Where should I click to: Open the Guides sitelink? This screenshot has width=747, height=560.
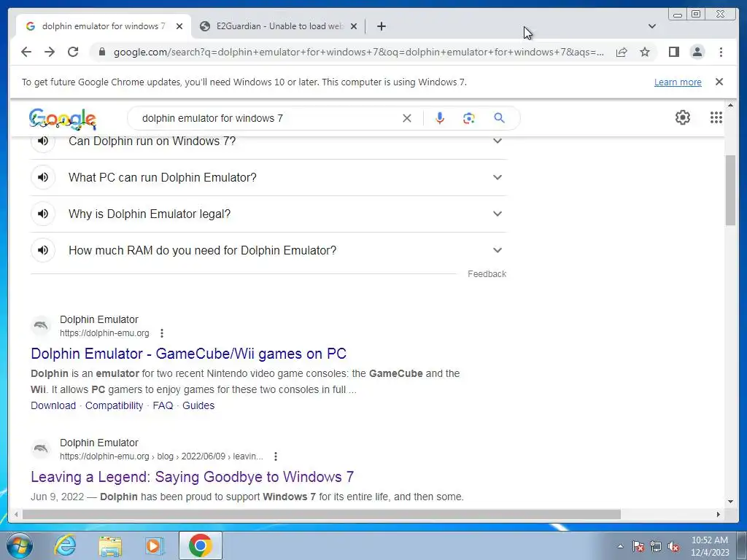point(198,405)
